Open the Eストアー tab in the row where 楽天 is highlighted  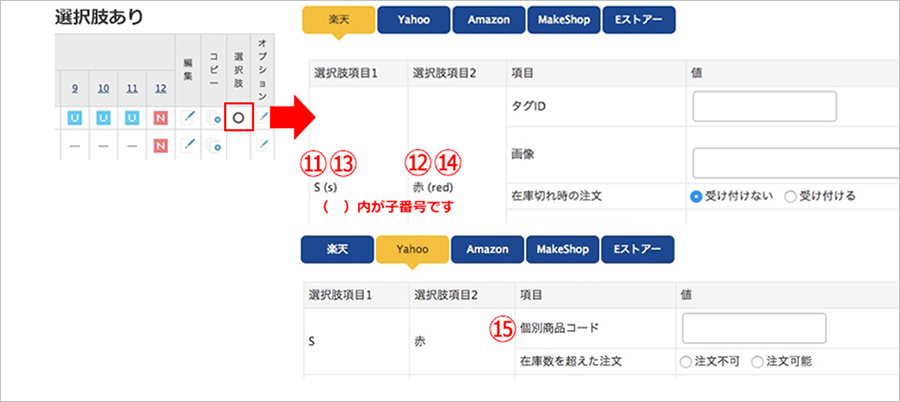click(x=639, y=20)
